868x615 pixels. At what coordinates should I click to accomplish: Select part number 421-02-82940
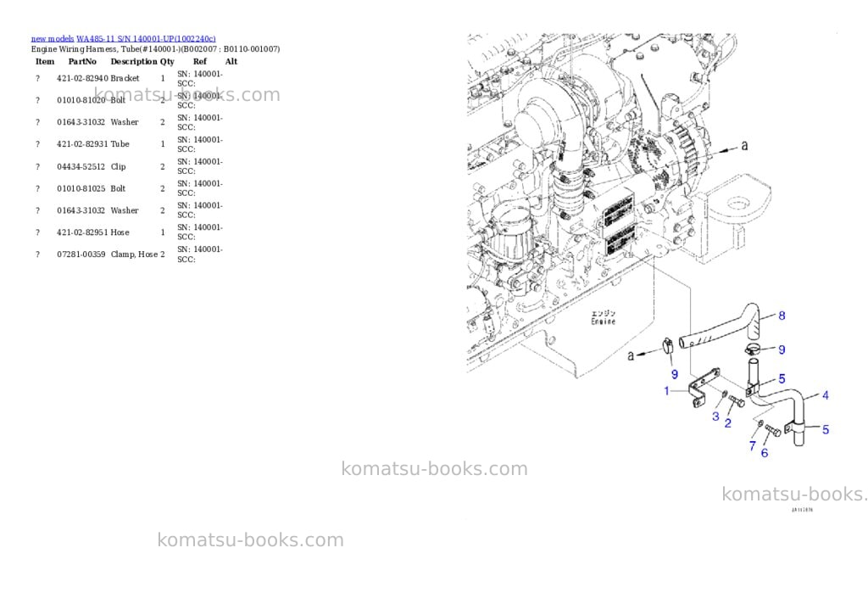(82, 79)
